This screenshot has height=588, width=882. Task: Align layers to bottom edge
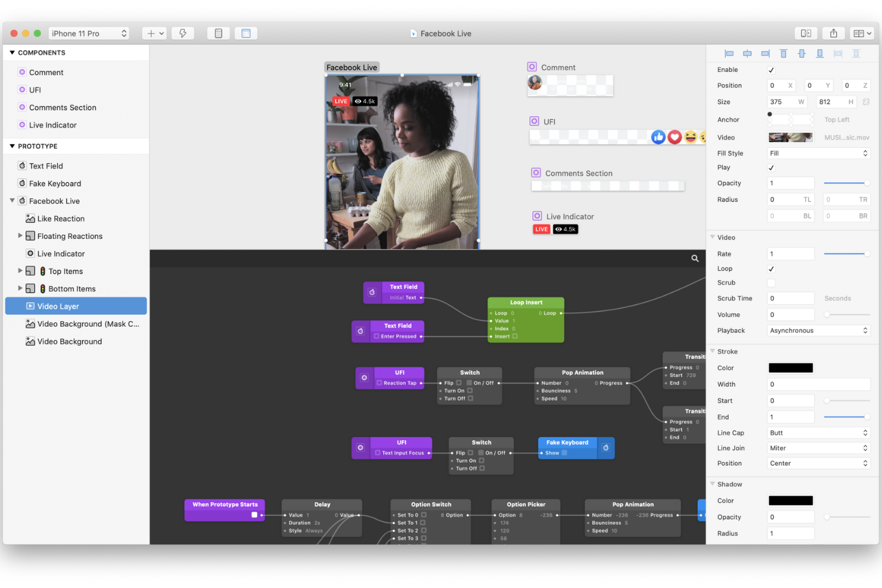pyautogui.click(x=820, y=54)
